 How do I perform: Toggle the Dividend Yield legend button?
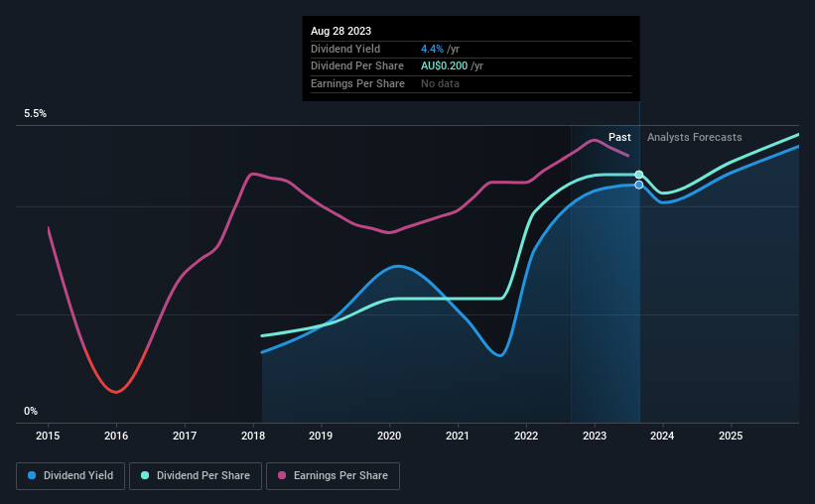70,476
